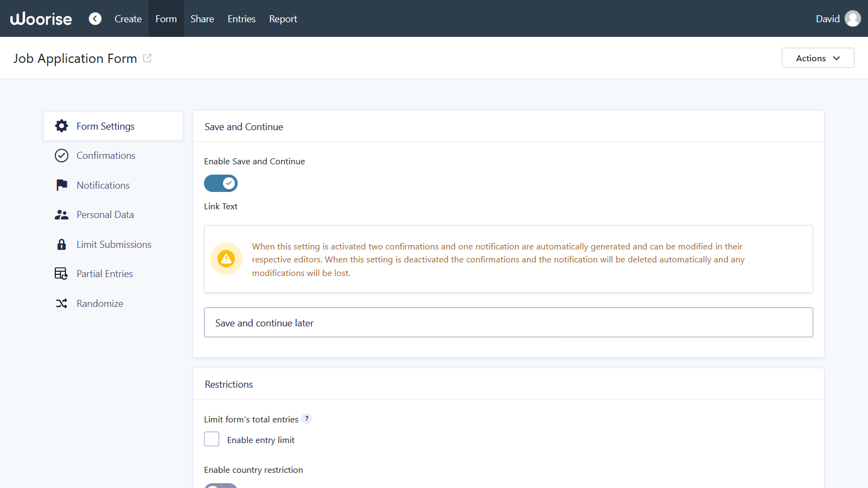Select the Form Settings gear icon
Screen dimensions: 868x488
[x=62, y=126]
